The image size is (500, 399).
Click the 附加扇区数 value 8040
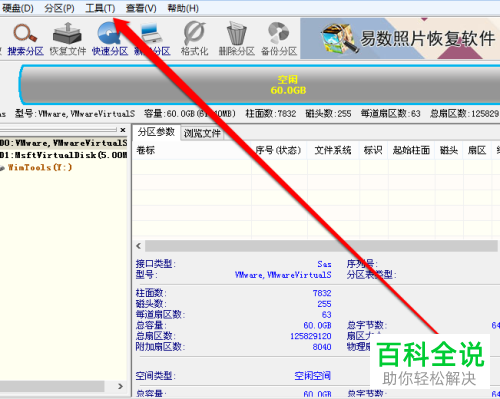click(322, 347)
